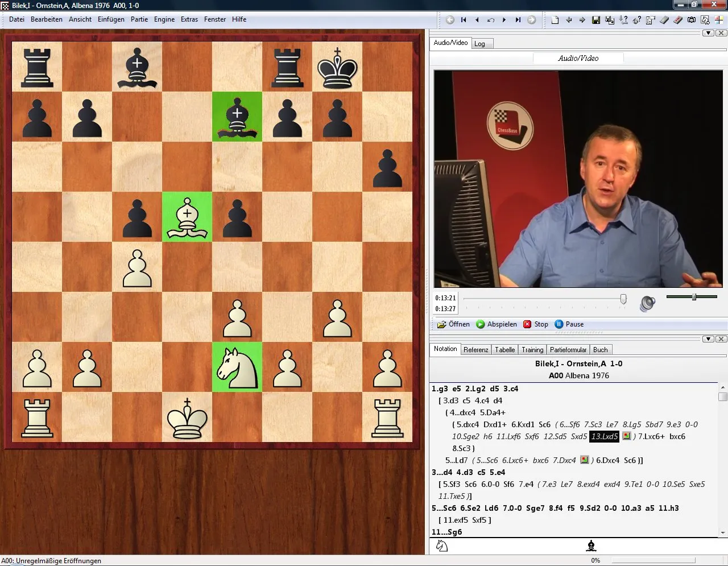The image size is (728, 566).
Task: Step one move backward
Action: click(x=477, y=20)
